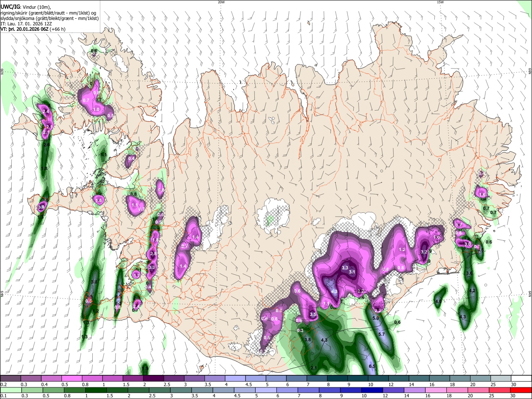Click the UWC/IG title in the header box

coord(10,7)
